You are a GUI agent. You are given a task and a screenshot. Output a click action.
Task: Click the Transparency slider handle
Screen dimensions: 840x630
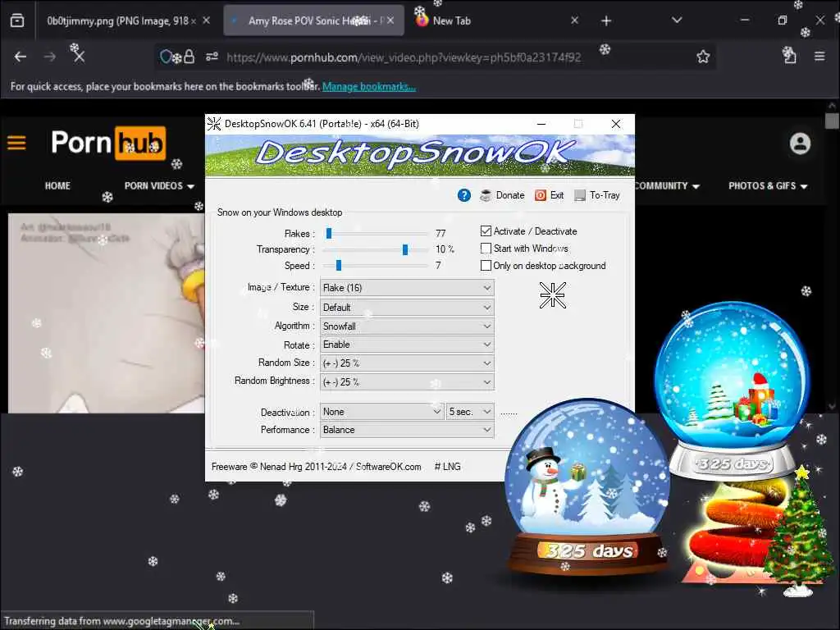point(405,249)
